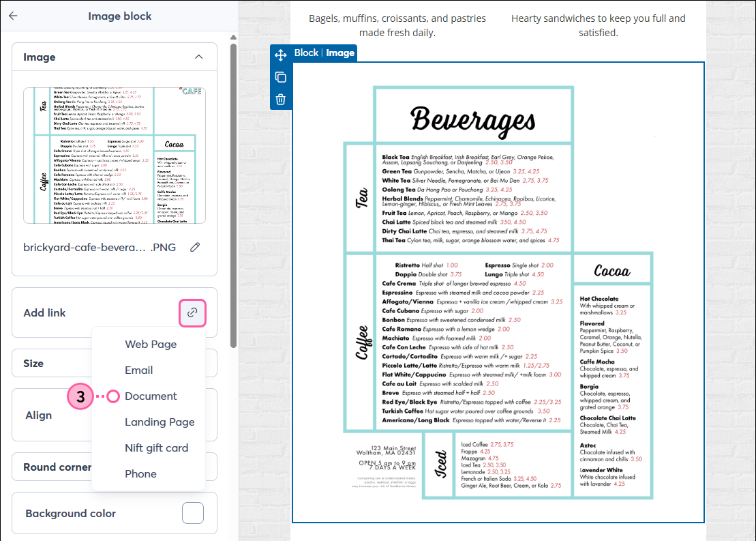Image resolution: width=756 pixels, height=541 pixels.
Task: Duplicate the image block using the copy icon
Action: click(x=280, y=77)
